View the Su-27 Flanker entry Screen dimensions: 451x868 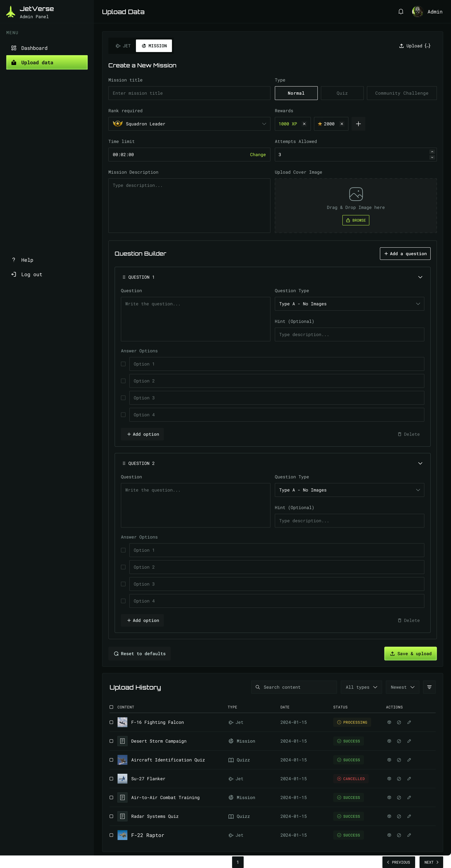(389, 779)
